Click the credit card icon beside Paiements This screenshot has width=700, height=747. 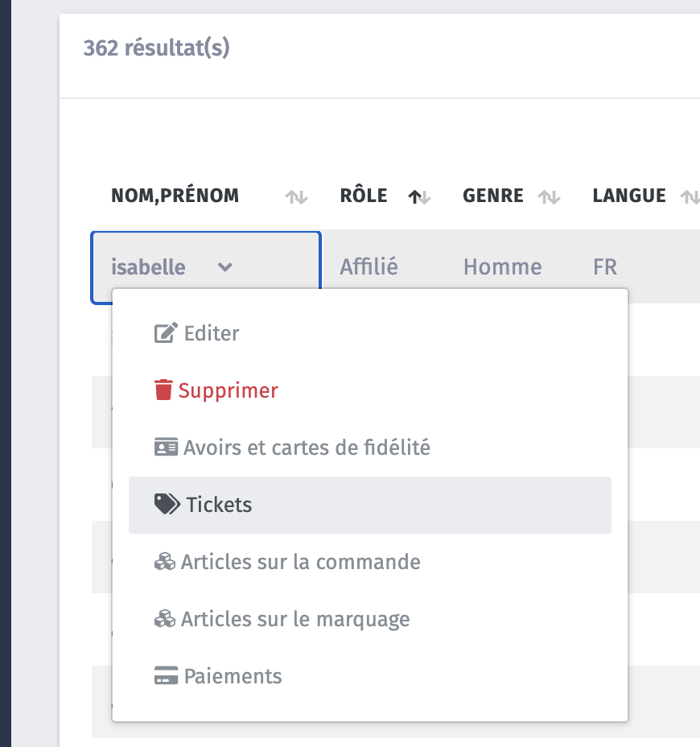[165, 676]
